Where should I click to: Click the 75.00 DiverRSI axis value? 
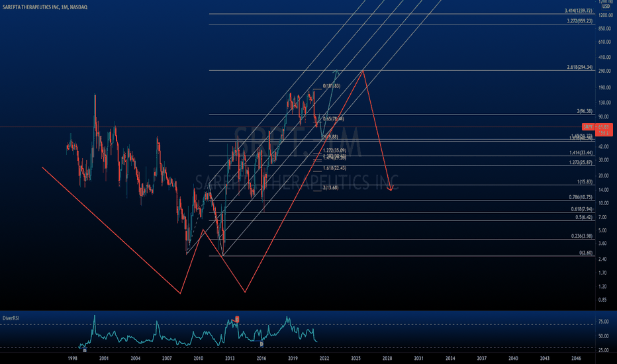pyautogui.click(x=604, y=322)
